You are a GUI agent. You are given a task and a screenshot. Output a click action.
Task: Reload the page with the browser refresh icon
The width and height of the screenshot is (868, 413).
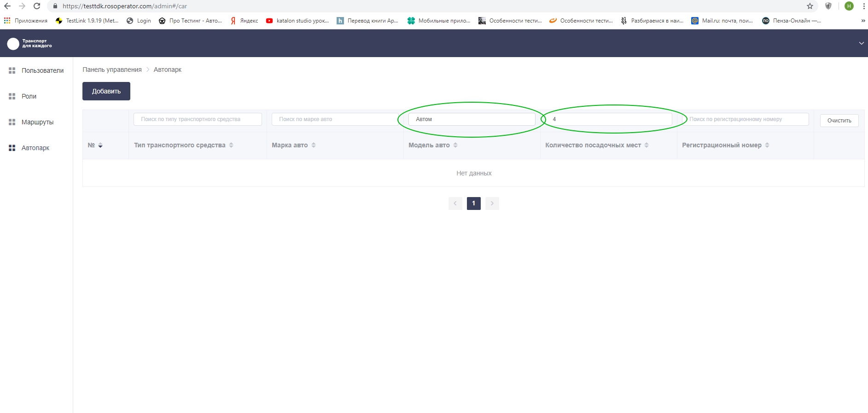[x=37, y=6]
